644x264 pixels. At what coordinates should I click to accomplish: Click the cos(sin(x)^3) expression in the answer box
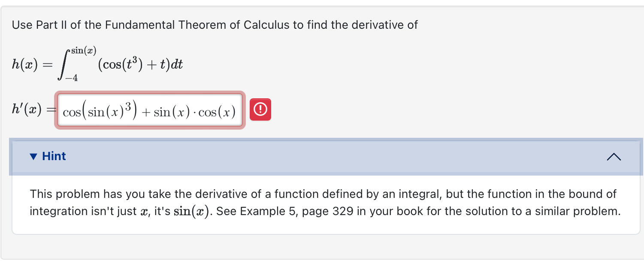click(99, 110)
